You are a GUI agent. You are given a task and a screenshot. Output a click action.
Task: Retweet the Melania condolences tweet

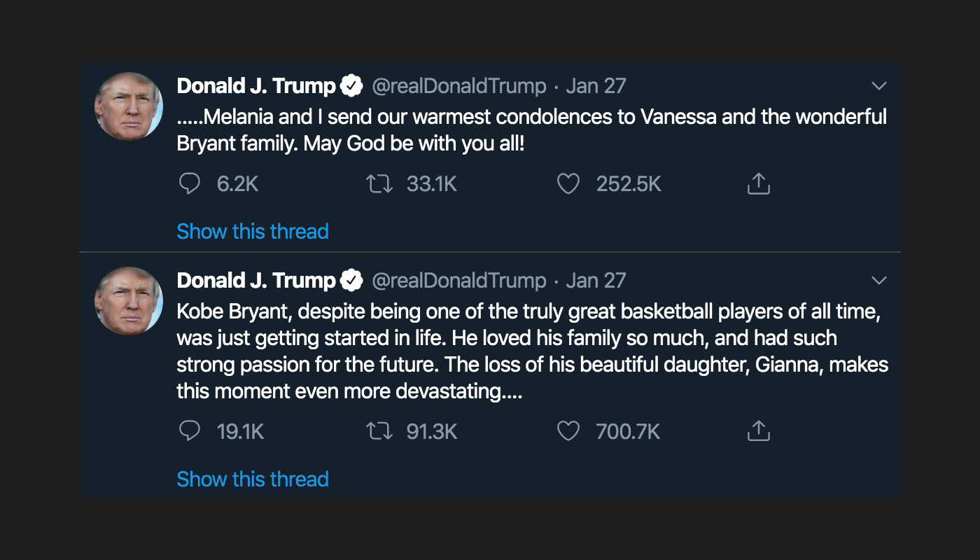(x=379, y=184)
